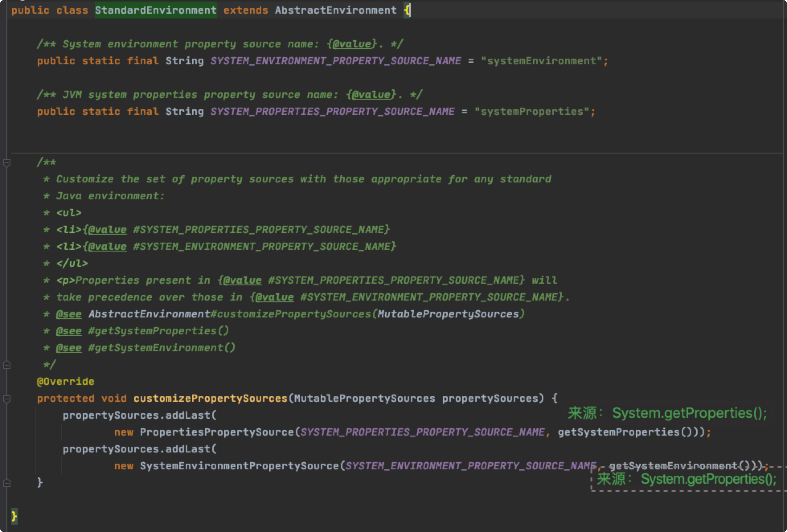Image resolution: width=787 pixels, height=532 pixels.
Task: Click the getSystemEnvironment() call
Action: coord(680,466)
